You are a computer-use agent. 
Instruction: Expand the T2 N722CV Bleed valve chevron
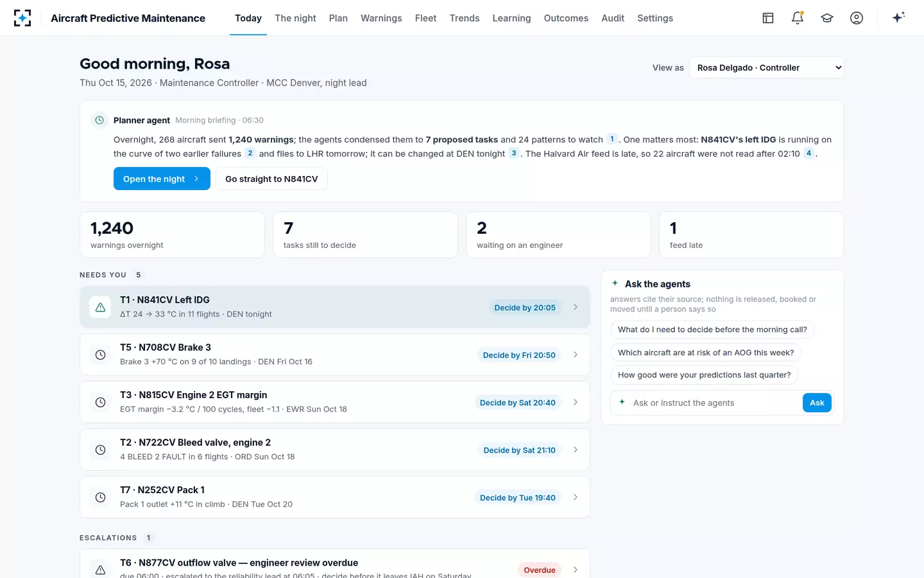[x=576, y=450]
